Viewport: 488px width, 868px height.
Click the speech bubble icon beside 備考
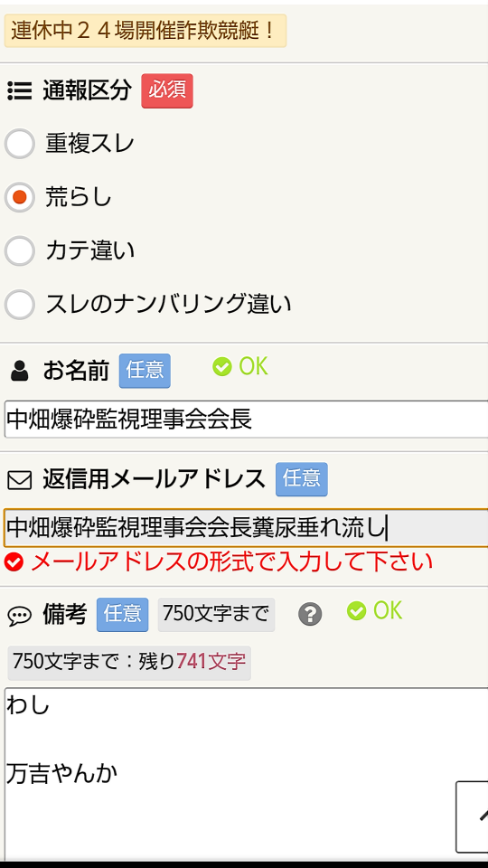pos(19,615)
